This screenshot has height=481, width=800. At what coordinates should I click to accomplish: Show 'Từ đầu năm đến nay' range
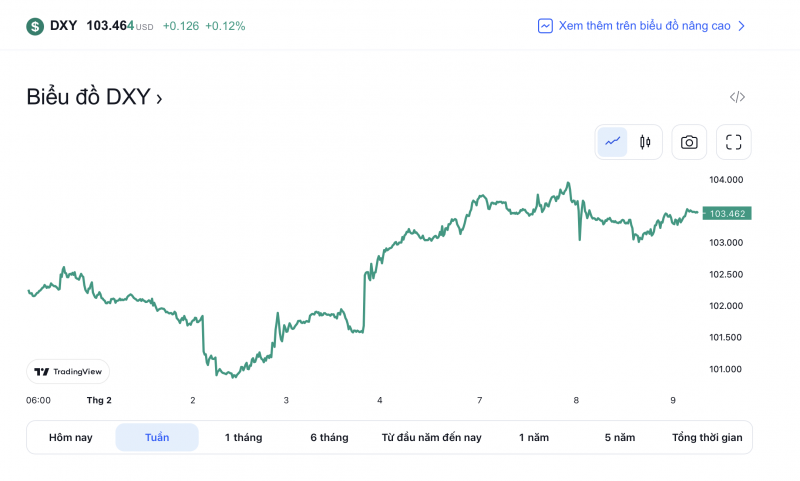coord(431,437)
